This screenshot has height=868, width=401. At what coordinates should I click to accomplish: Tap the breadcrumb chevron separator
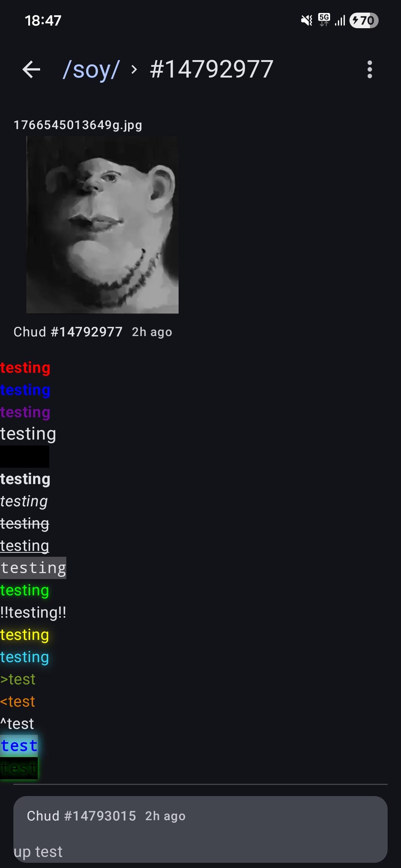(x=134, y=69)
